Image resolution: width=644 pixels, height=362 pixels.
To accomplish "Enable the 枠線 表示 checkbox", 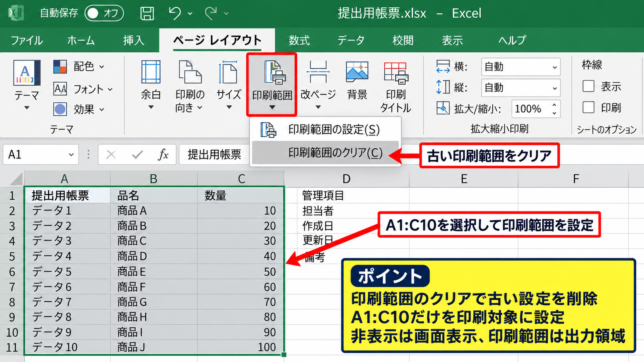I will coord(589,86).
